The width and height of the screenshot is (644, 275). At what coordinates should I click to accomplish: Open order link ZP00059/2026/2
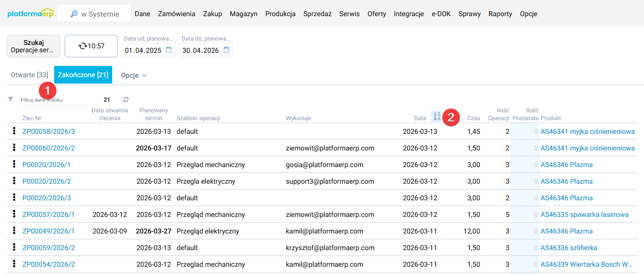[x=49, y=248]
